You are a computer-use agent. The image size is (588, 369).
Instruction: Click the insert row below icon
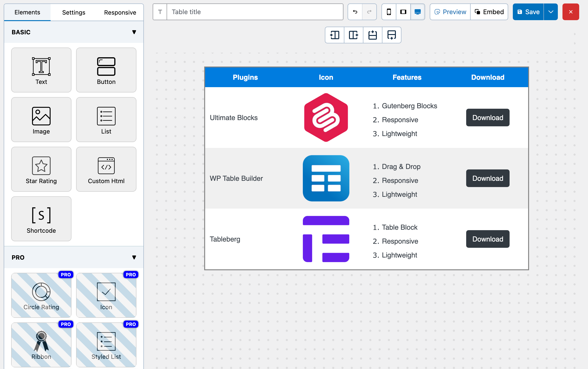click(x=391, y=35)
